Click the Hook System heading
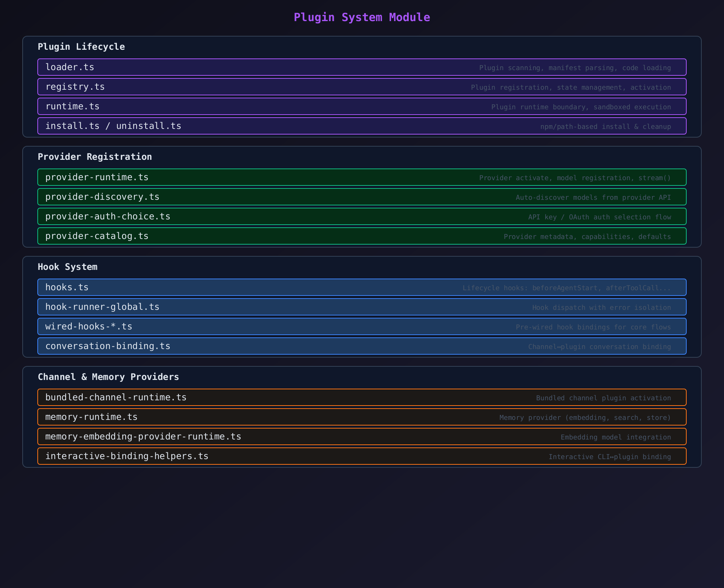The width and height of the screenshot is (724, 588). pyautogui.click(x=67, y=267)
